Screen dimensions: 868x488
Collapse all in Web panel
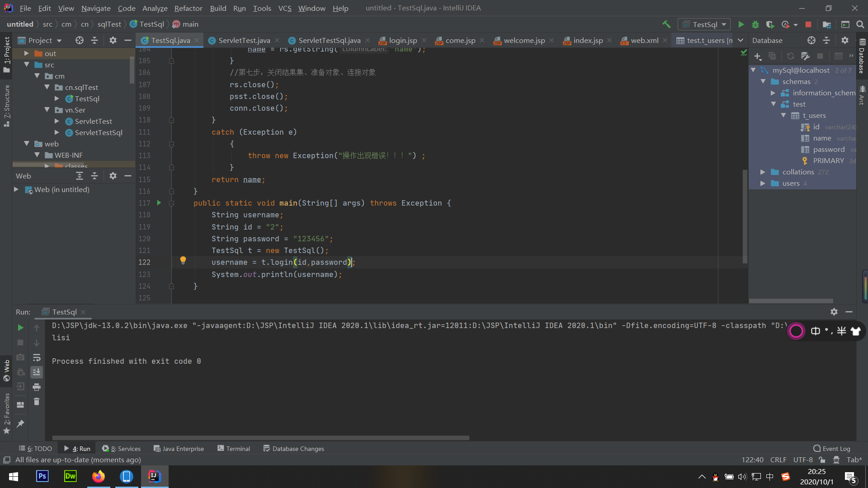pyautogui.click(x=94, y=176)
